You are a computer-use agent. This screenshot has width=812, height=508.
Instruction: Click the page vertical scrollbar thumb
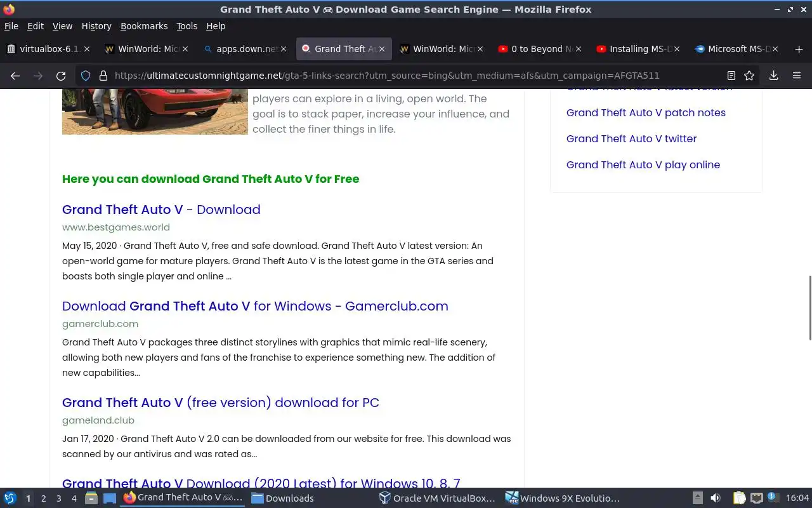[x=809, y=308]
